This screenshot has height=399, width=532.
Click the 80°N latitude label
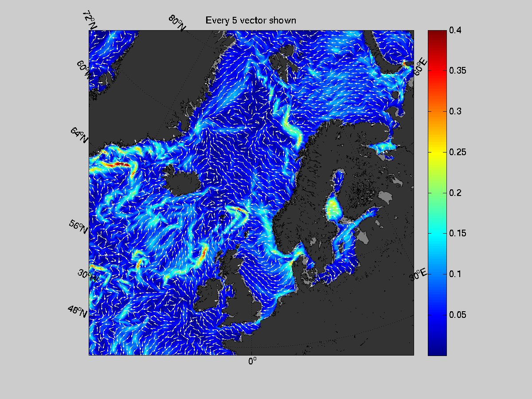point(177,23)
